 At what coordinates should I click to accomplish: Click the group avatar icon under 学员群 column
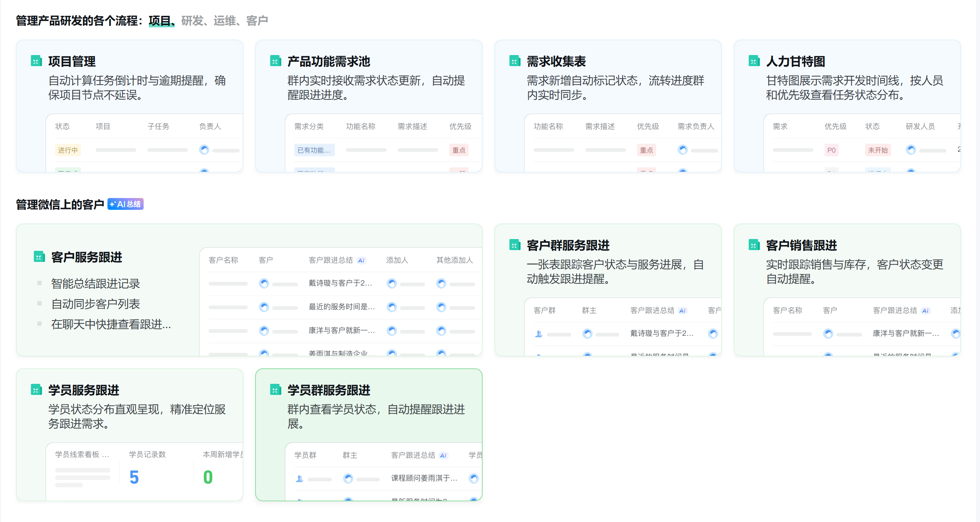point(299,479)
